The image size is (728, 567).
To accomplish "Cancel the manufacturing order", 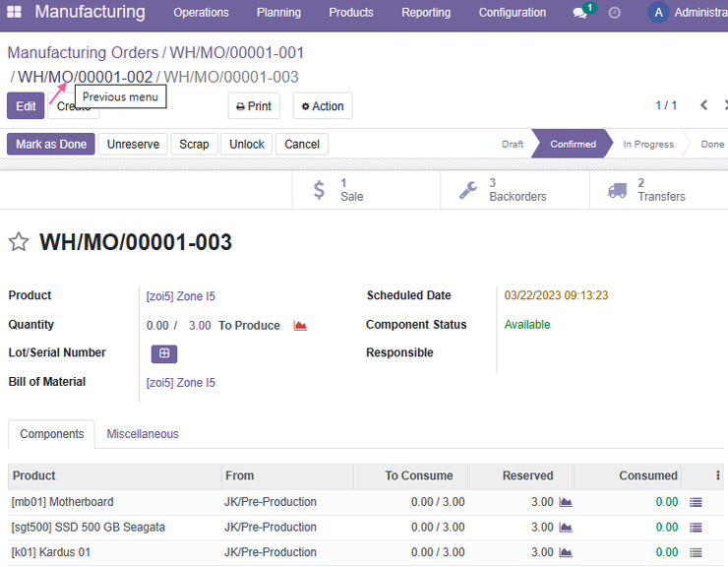I will 302,144.
